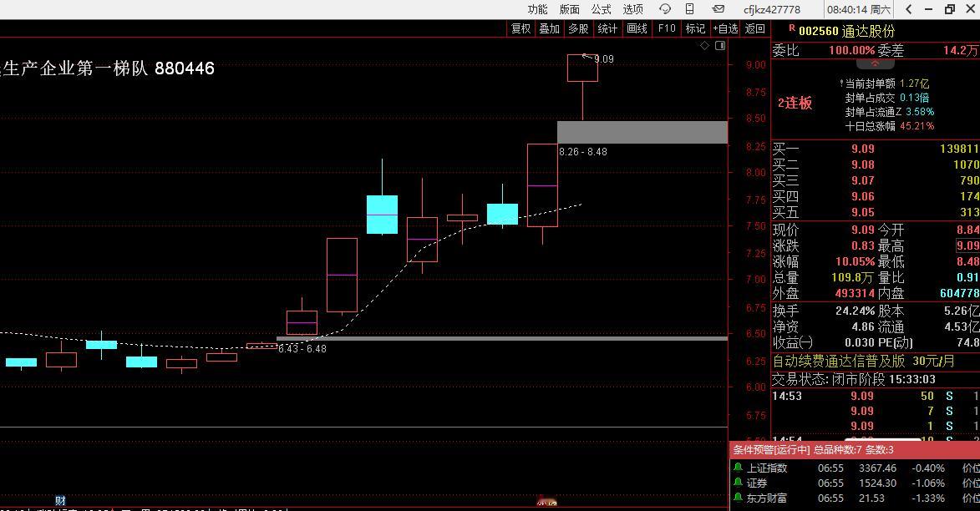Click the green bell next to 上证指数
This screenshot has width=980, height=511.
pos(738,468)
